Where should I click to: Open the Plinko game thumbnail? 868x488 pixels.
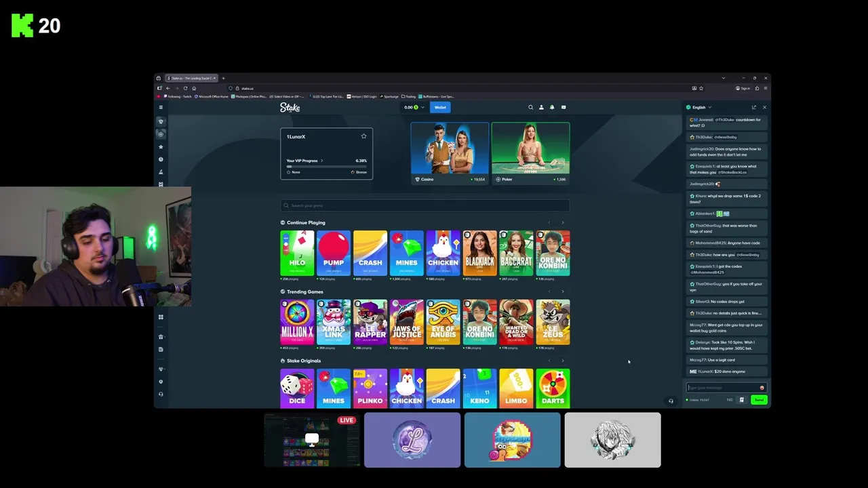tap(370, 388)
